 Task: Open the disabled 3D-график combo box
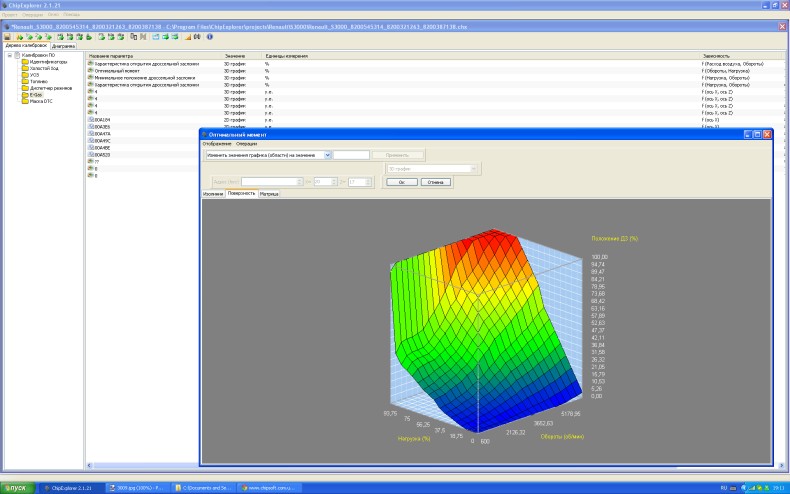(473, 169)
